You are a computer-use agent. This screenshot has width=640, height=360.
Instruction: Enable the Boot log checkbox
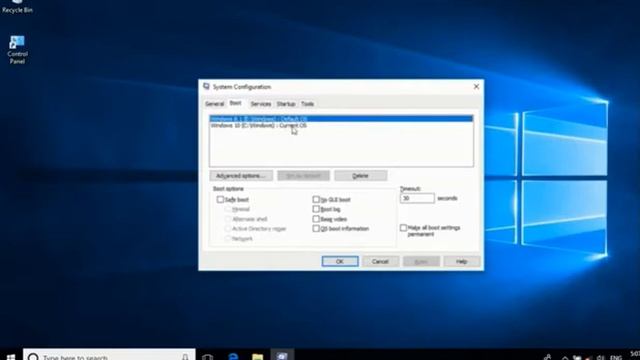tap(316, 209)
